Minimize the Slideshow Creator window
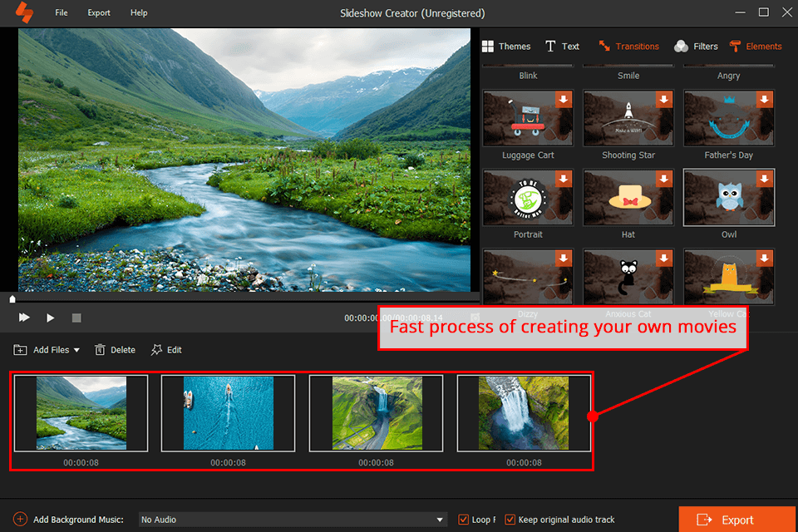The image size is (798, 532). [x=740, y=12]
